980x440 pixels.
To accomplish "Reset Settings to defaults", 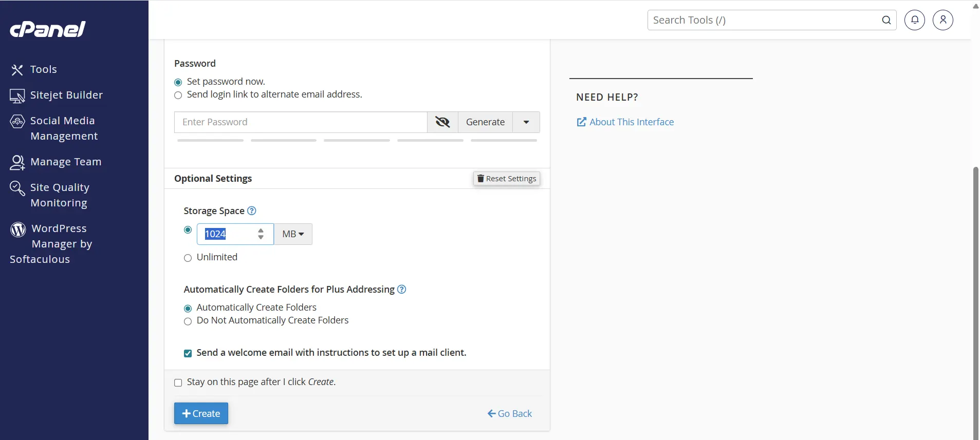I will pos(507,179).
